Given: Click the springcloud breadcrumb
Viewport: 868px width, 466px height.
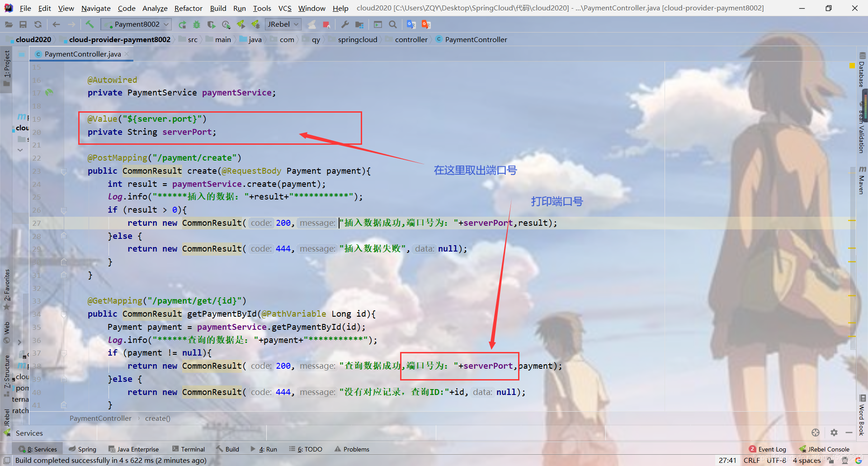Looking at the screenshot, I should click(x=357, y=40).
